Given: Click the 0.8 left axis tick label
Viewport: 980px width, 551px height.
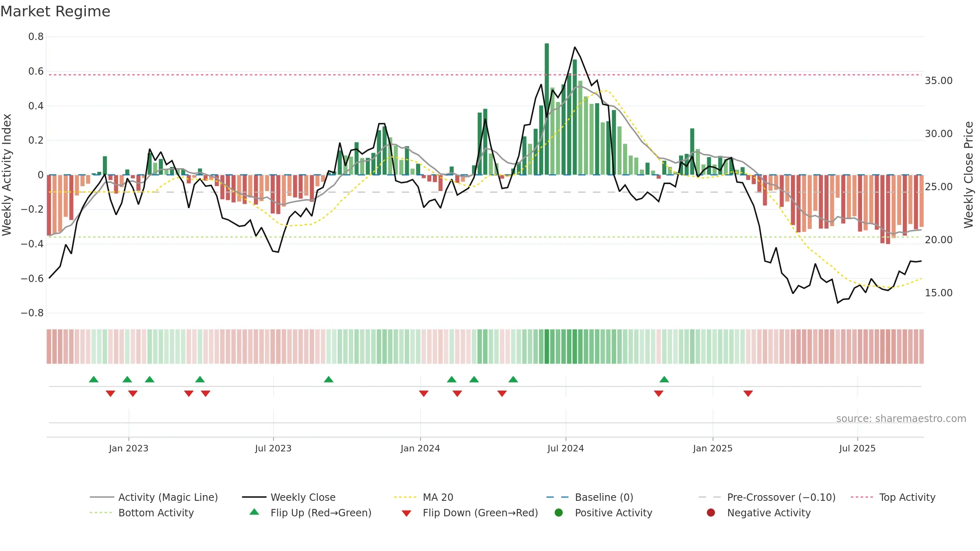Looking at the screenshot, I should click(36, 37).
